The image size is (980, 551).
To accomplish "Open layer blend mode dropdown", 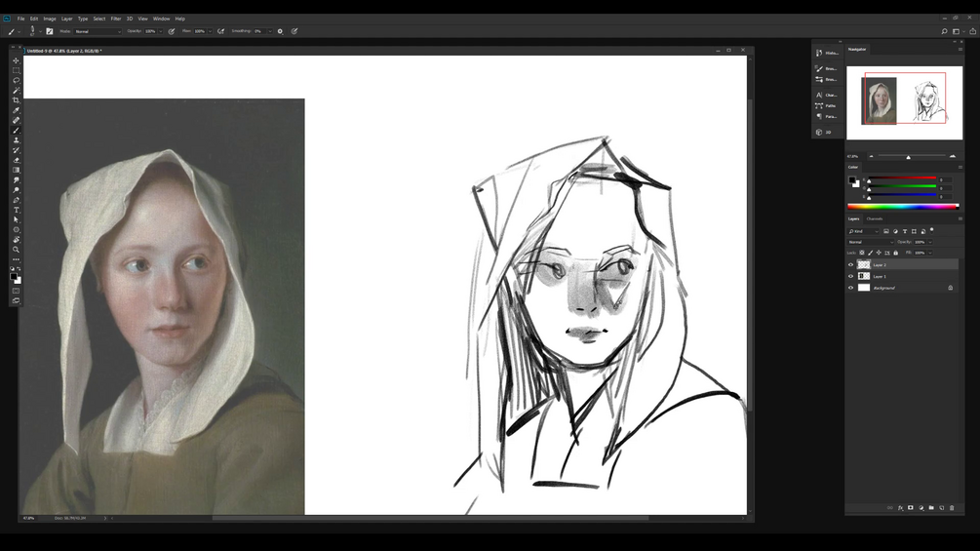I will (871, 243).
